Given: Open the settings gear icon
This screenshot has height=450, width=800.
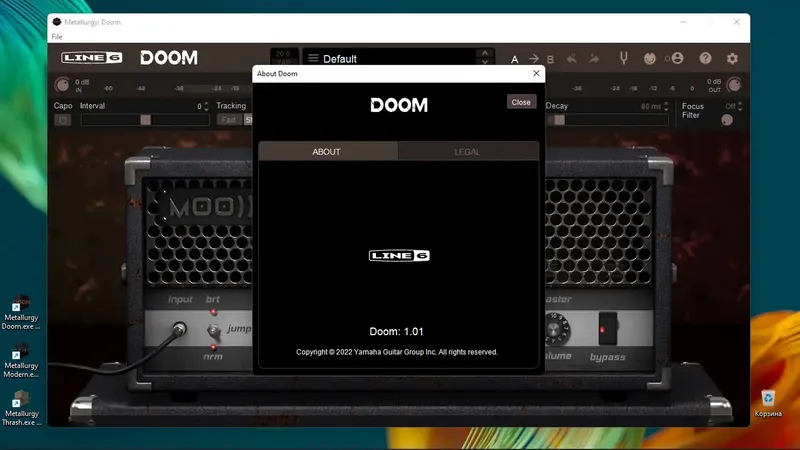Looking at the screenshot, I should pyautogui.click(x=732, y=58).
